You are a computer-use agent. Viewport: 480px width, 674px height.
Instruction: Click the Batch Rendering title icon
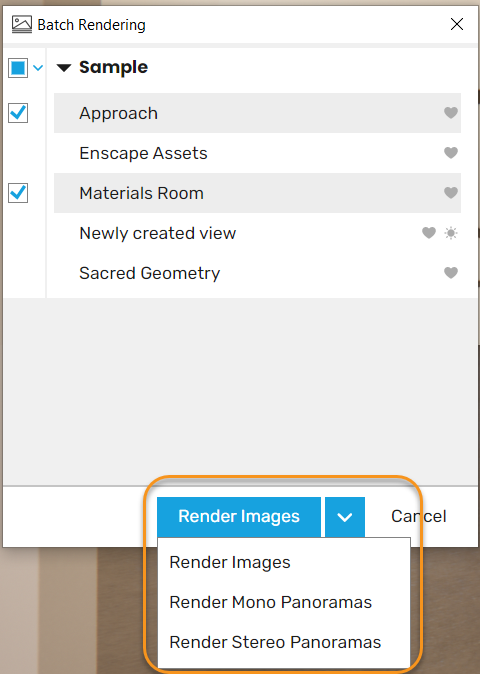(x=21, y=25)
